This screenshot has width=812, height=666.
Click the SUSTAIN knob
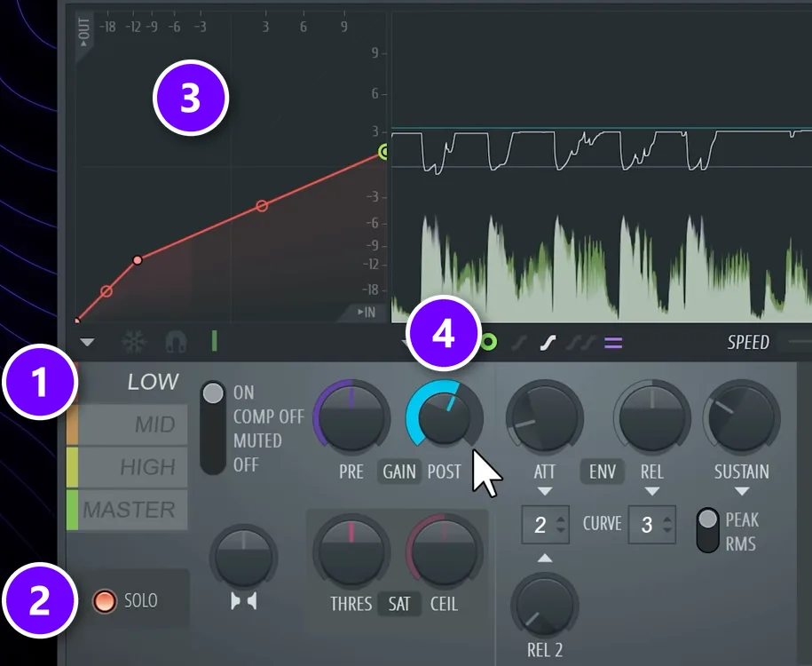[x=742, y=419]
